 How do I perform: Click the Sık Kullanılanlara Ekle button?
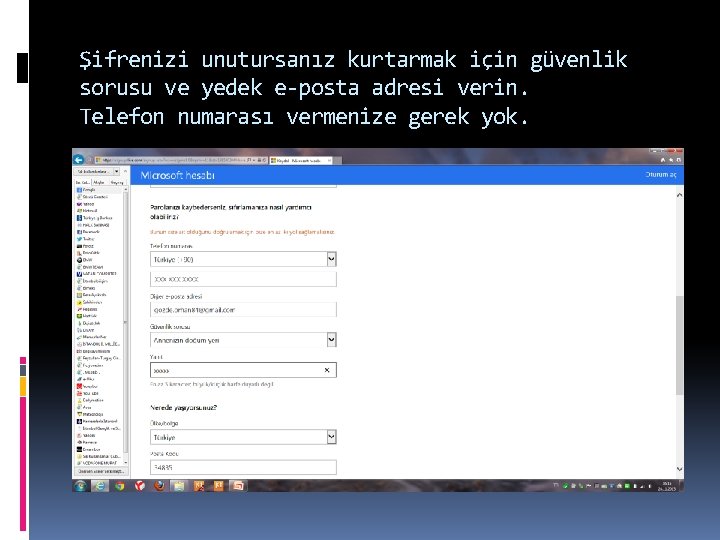tap(94, 171)
